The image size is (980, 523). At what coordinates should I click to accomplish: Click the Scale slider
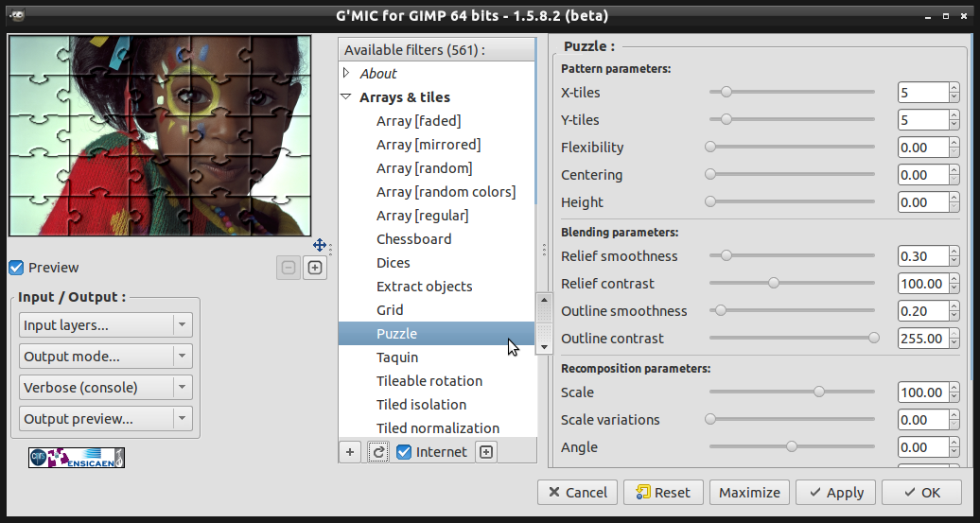coord(792,392)
